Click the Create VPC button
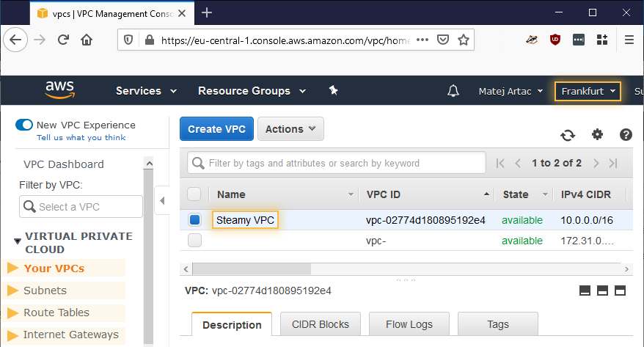The image size is (644, 347). pos(216,129)
